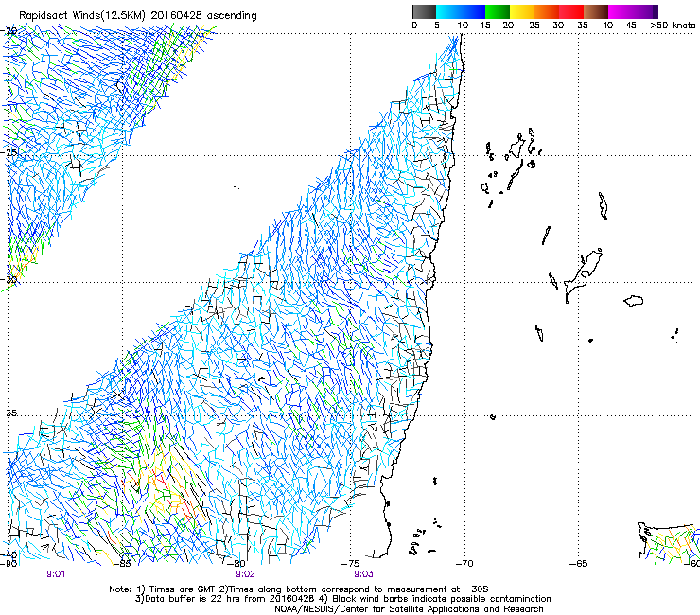This screenshot has height=615, width=700.
Task: Click the 'Note: 1) Times are GMT' line
Action: (x=299, y=589)
